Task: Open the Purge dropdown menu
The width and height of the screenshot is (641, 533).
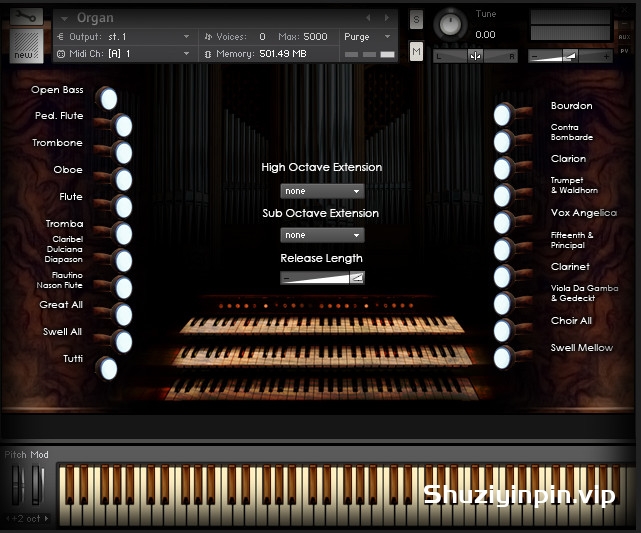Action: pyautogui.click(x=367, y=37)
